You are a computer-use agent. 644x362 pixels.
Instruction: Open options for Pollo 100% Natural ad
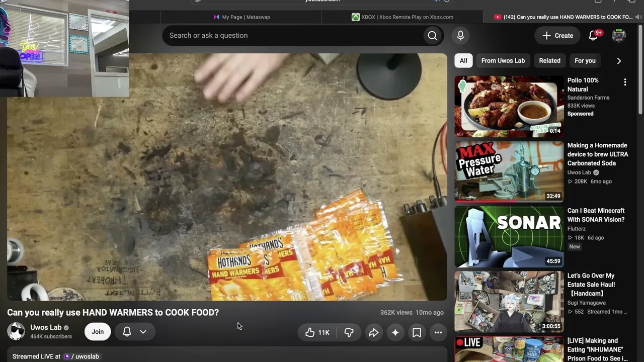click(x=625, y=82)
